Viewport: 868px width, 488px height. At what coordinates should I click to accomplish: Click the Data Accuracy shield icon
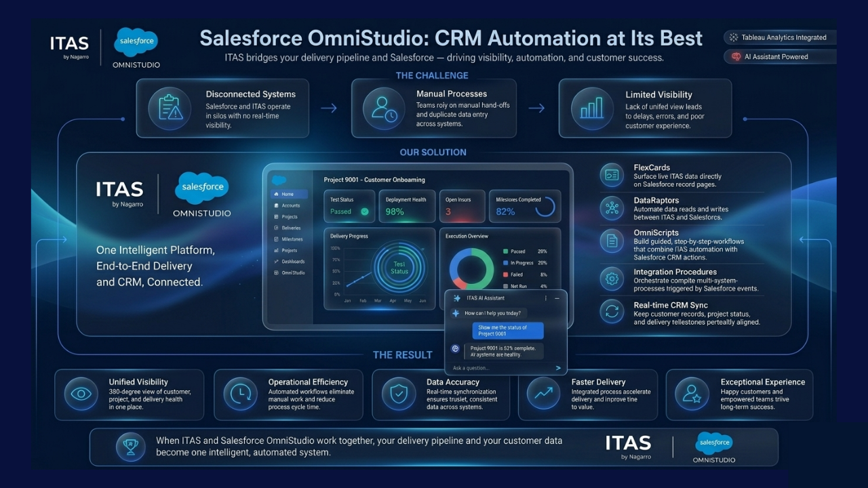coord(398,394)
